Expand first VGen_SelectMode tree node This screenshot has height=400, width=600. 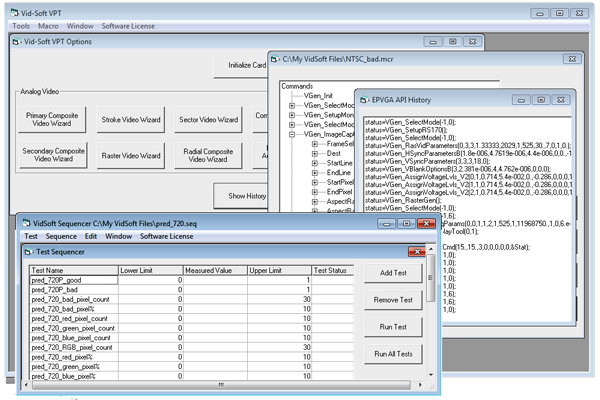click(x=292, y=105)
